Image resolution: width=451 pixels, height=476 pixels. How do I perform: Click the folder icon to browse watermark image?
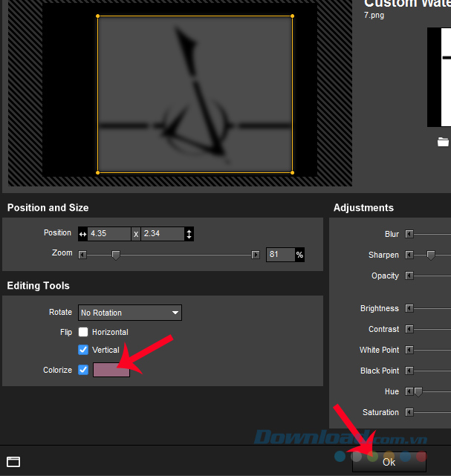(443, 142)
